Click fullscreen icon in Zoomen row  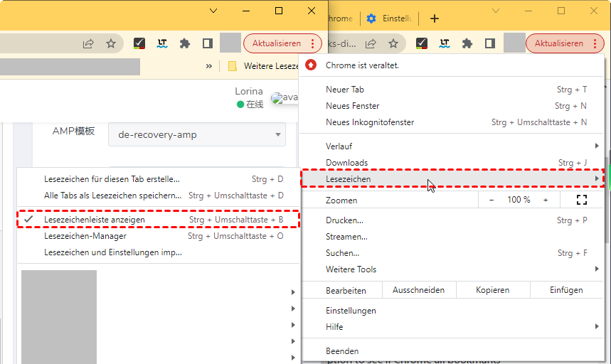582,200
